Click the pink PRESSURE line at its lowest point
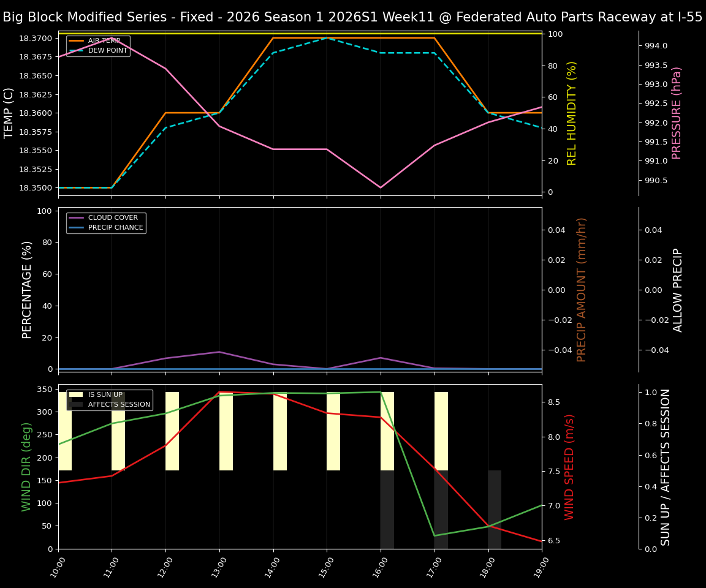The width and height of the screenshot is (706, 588). coord(381,187)
